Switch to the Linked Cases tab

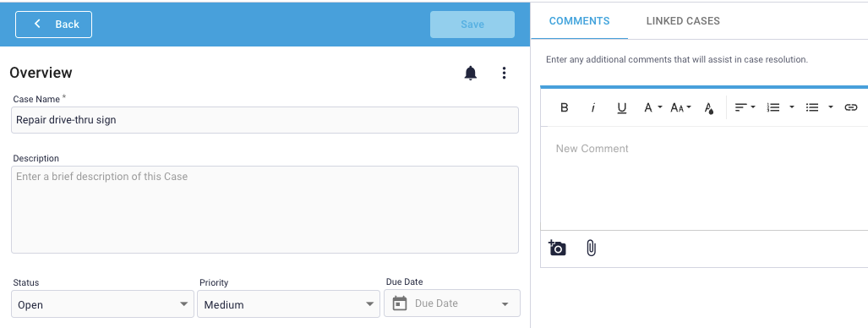683,21
